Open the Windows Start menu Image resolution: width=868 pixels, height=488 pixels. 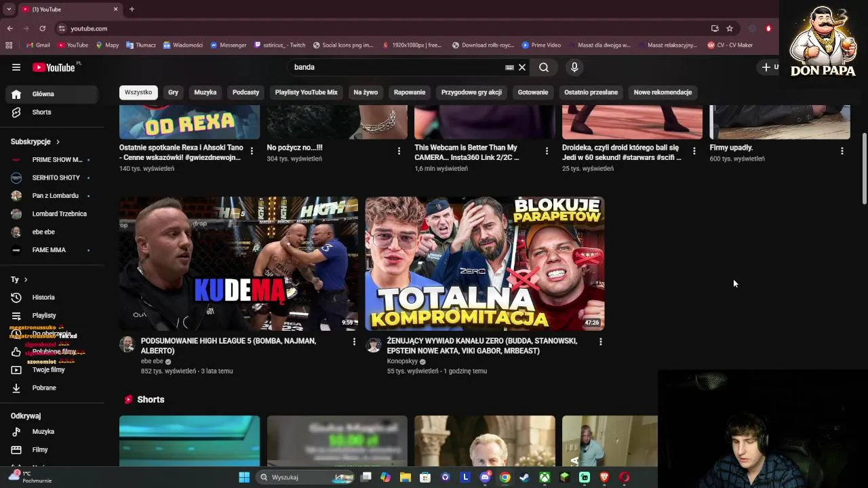[244, 477]
